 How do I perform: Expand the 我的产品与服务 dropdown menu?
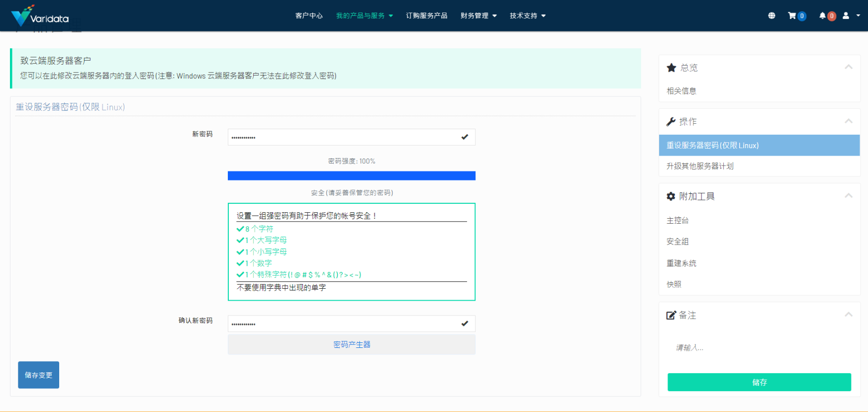coord(364,16)
